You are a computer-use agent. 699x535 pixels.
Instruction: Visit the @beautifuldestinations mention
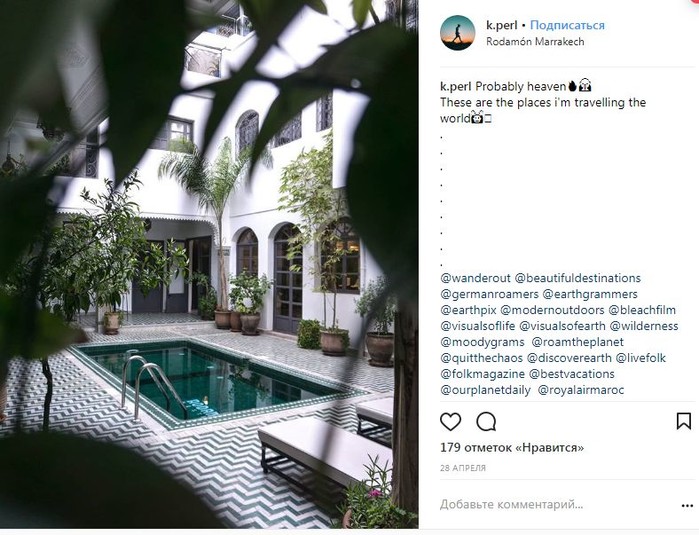(x=578, y=278)
